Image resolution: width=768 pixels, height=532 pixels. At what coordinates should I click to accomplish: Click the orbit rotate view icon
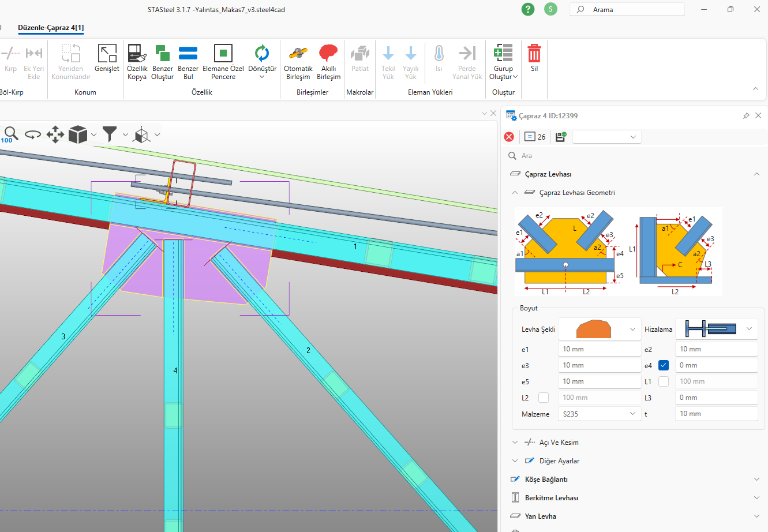click(x=33, y=135)
